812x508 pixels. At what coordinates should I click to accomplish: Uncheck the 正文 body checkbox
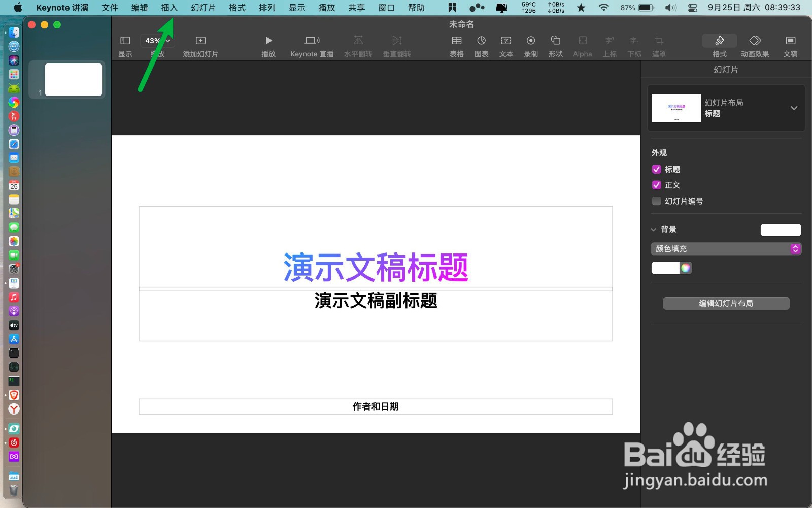(657, 185)
